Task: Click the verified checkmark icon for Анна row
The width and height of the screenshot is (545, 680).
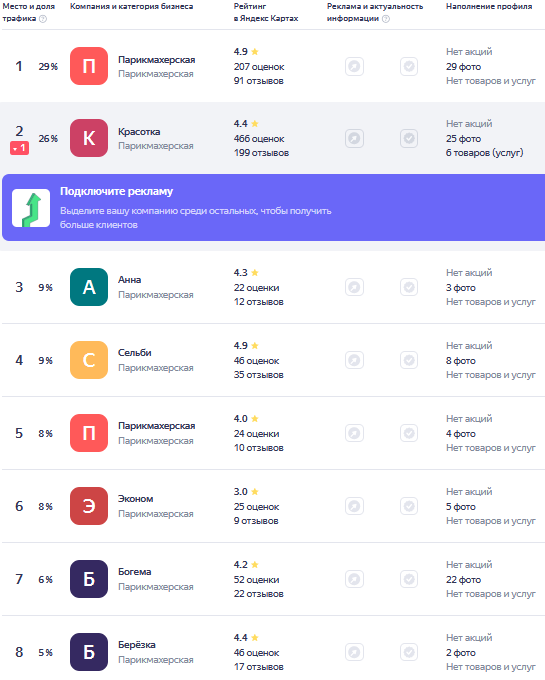Action: [409, 287]
